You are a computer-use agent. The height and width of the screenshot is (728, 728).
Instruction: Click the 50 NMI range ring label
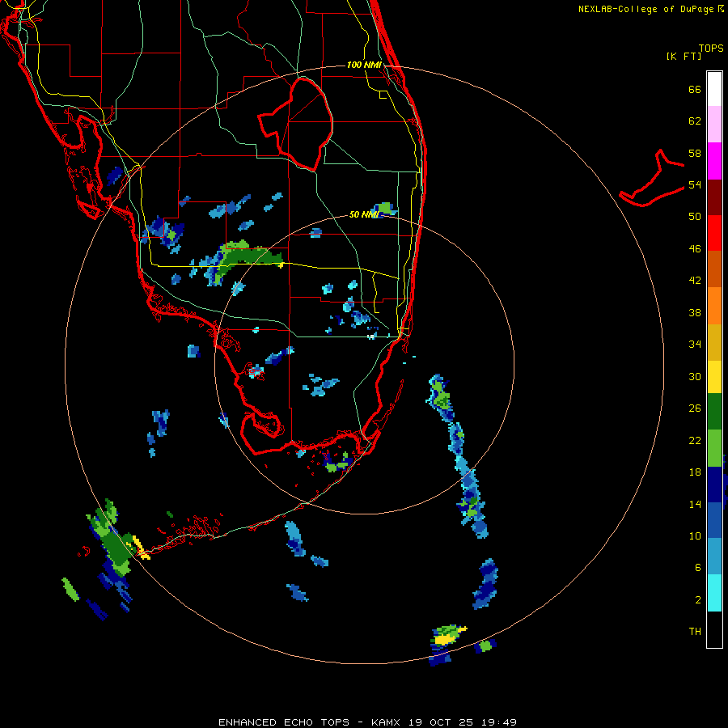point(364,214)
